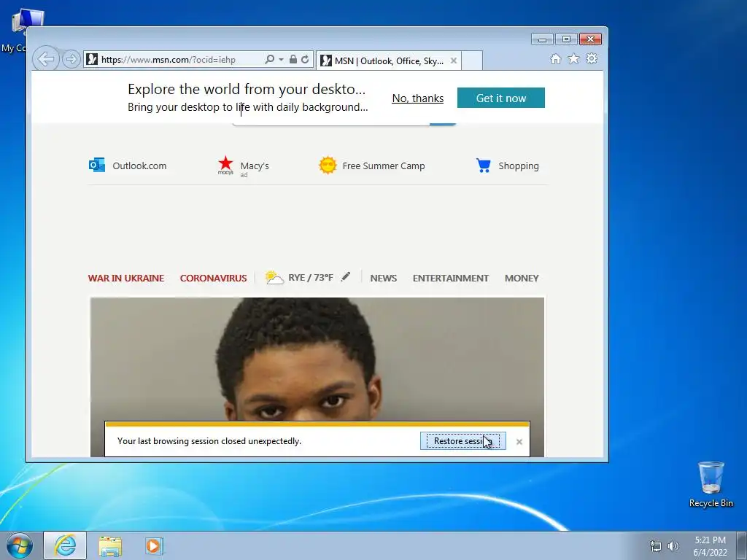Open the address bar dropdown arrow
Screen dimensions: 747x560
(x=281, y=60)
